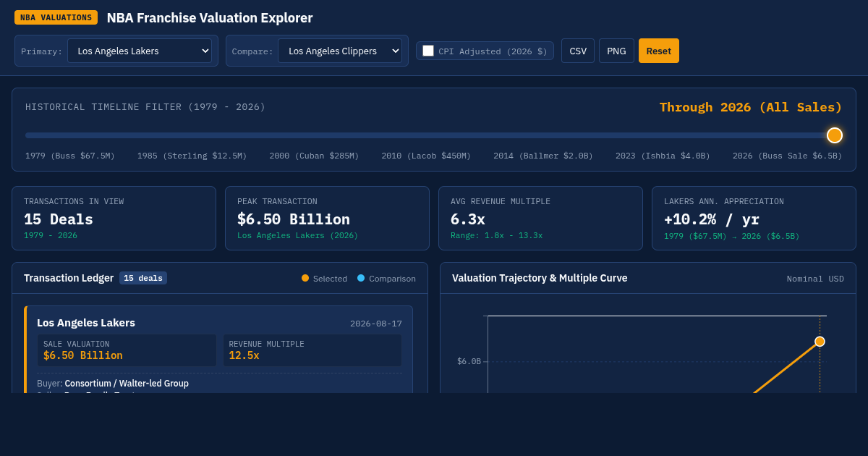Click the Peak Transaction stat card
Screen dimensions: 868x456
[x=327, y=218]
